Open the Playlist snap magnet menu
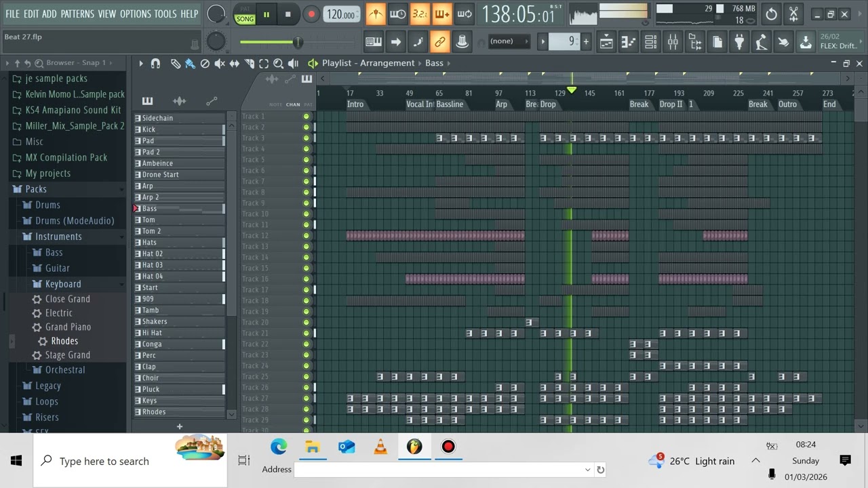The width and height of the screenshot is (868, 488). [155, 63]
